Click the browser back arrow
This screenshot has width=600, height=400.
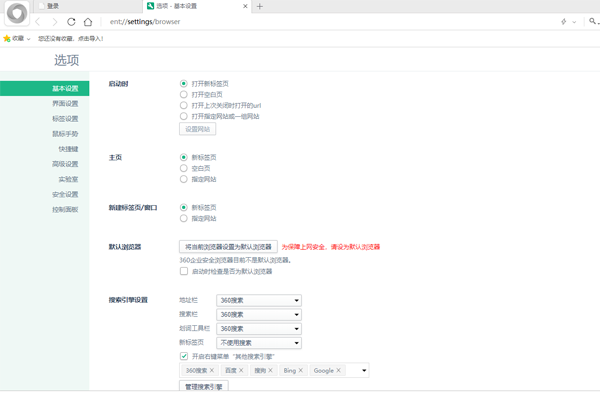pyautogui.click(x=38, y=21)
